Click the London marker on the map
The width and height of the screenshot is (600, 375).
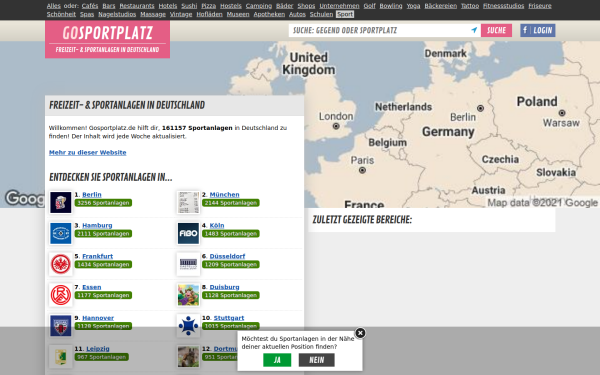pyautogui.click(x=336, y=126)
